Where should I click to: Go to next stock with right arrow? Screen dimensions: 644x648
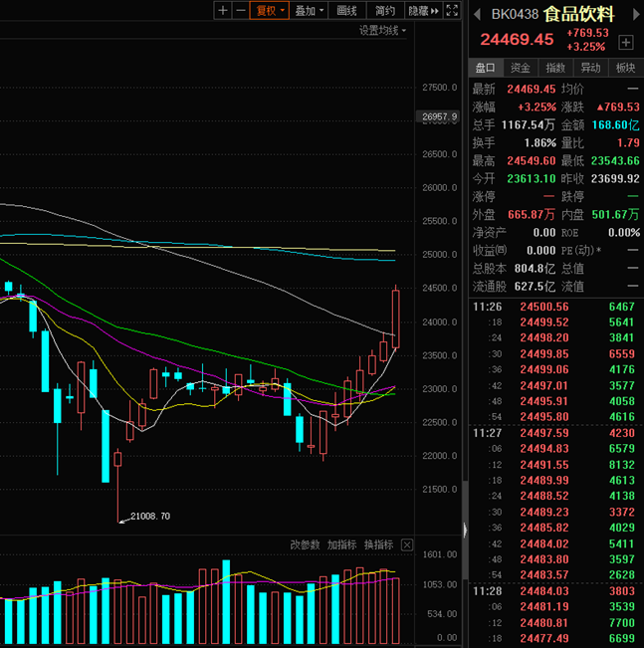click(634, 15)
